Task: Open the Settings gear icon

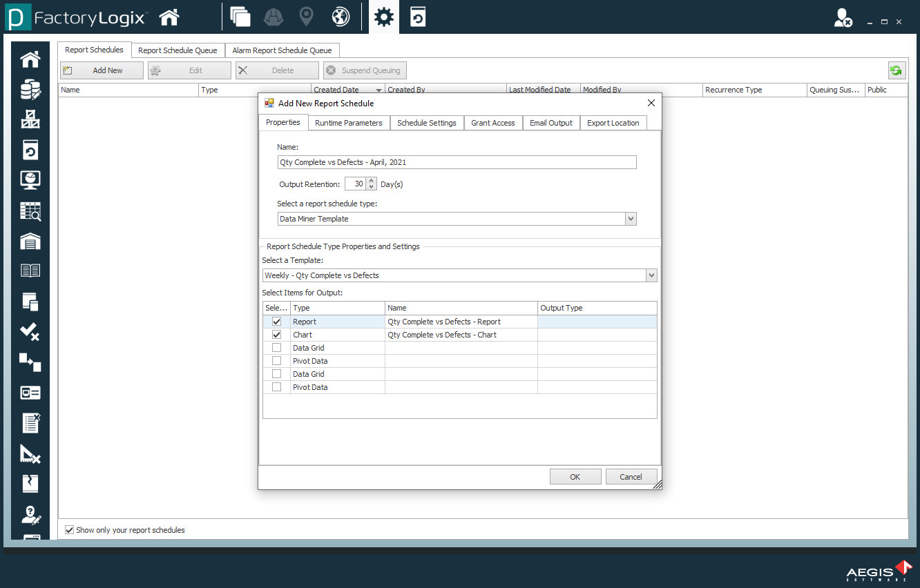Action: 383,16
